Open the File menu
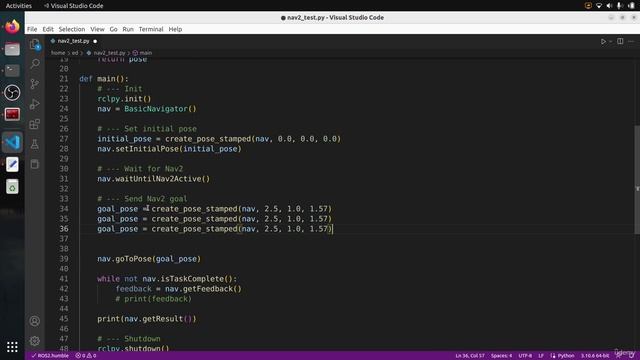This screenshot has height=360, width=640. tap(32, 29)
